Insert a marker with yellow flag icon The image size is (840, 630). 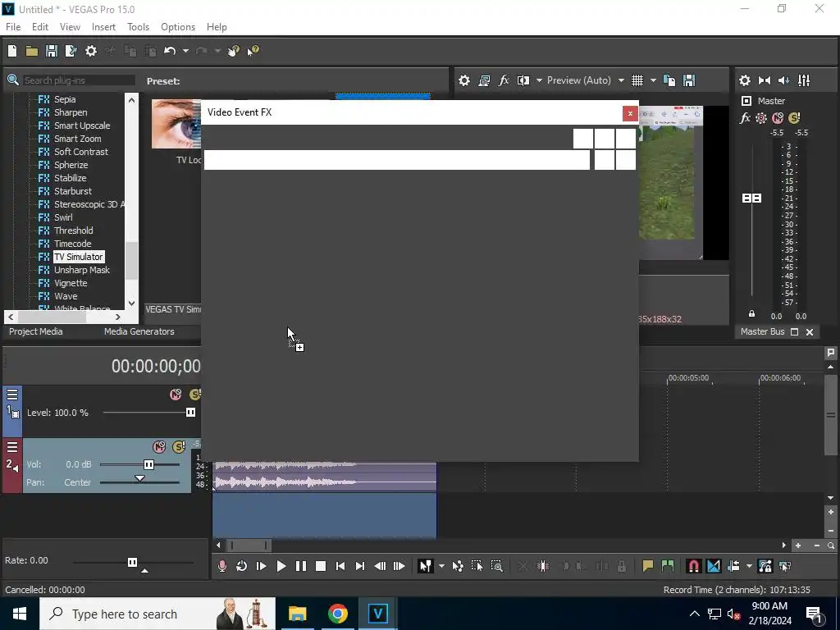[x=648, y=566]
